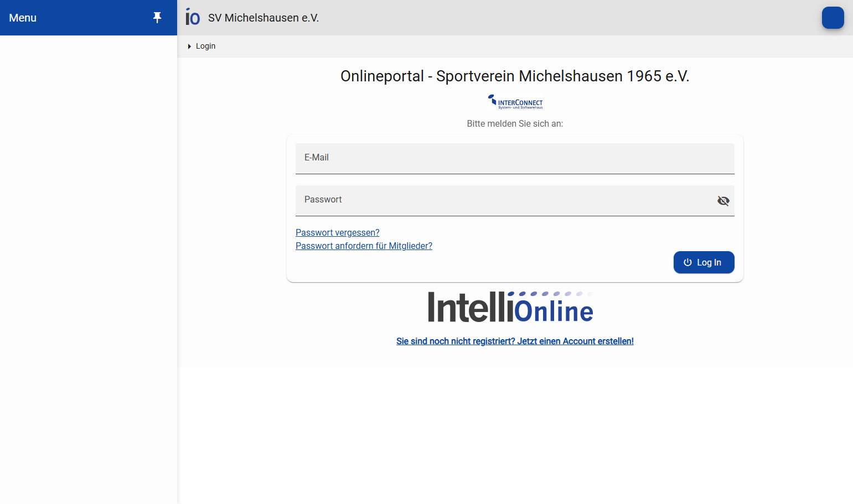Click 'Onlineportal - Sportverein Michelshausen 1965 e.V.' heading
This screenshot has height=504, width=853.
[515, 76]
